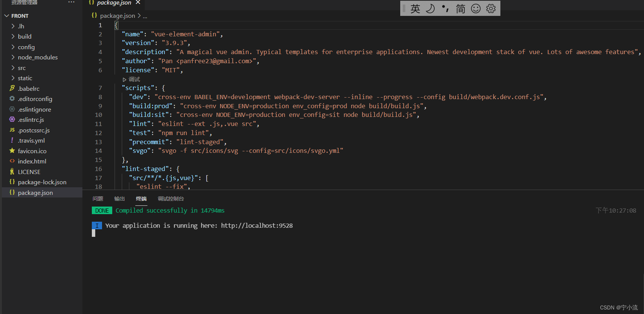Click the exclamation icon beside .travis.yml
This screenshot has width=644, height=314.
[x=12, y=140]
